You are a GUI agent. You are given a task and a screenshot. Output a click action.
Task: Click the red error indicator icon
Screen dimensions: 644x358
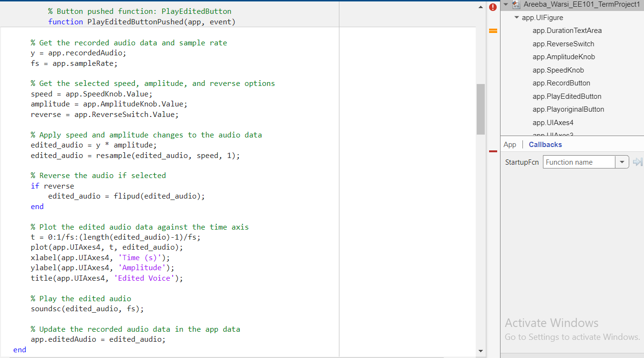492,7
